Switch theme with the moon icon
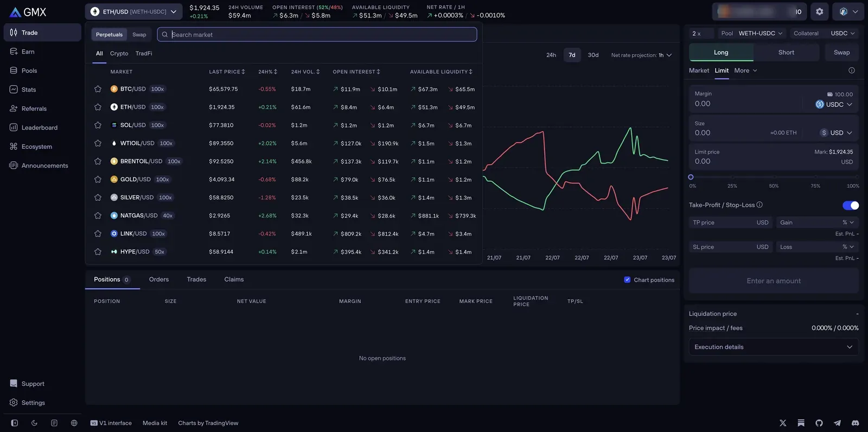868x432 pixels. click(x=34, y=423)
